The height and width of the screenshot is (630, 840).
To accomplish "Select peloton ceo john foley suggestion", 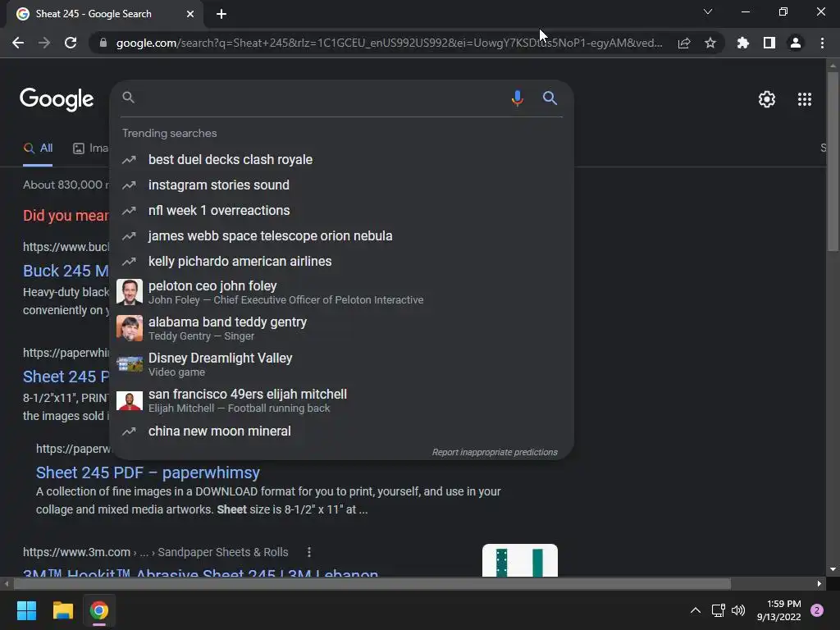I will pyautogui.click(x=341, y=292).
